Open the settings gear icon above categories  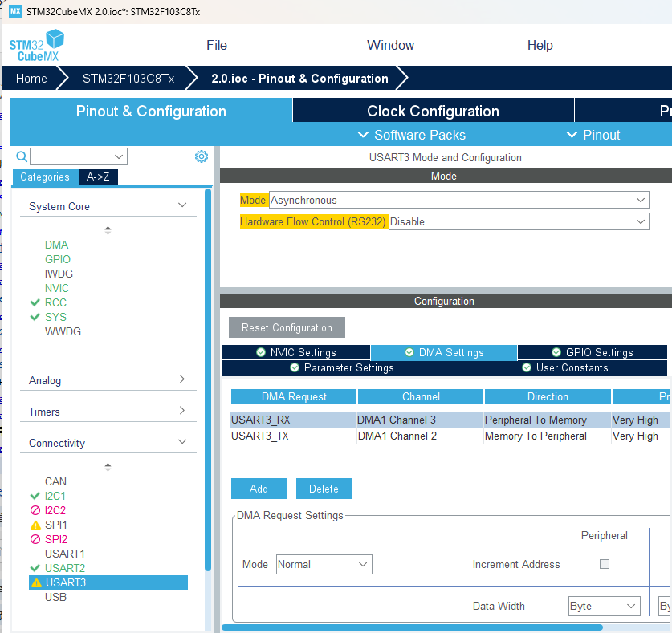[x=202, y=156]
